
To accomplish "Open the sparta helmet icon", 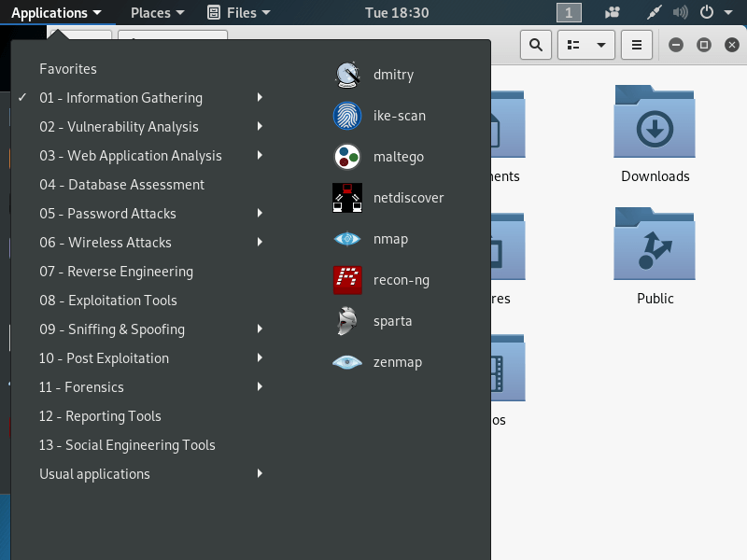I will [347, 321].
